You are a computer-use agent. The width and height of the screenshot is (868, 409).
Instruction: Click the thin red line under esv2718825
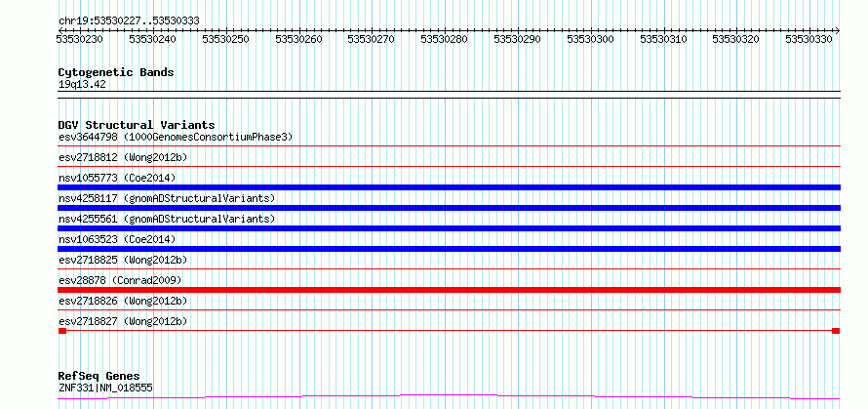point(449,268)
